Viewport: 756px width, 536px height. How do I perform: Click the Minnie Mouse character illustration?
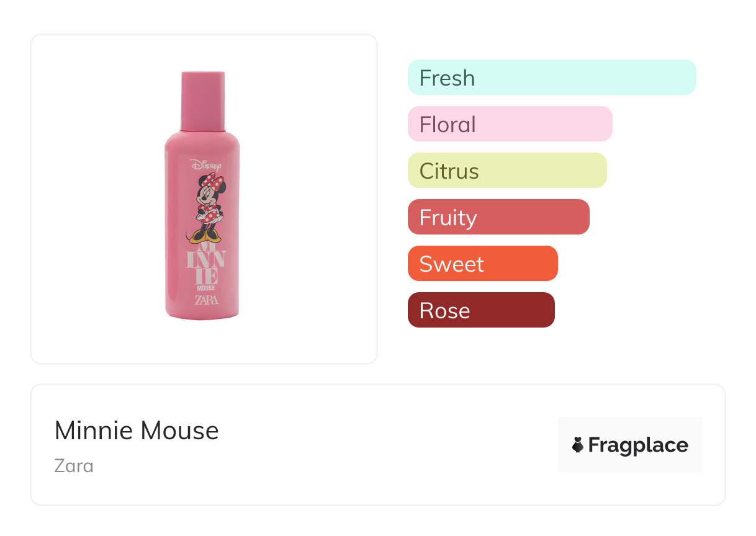(208, 208)
